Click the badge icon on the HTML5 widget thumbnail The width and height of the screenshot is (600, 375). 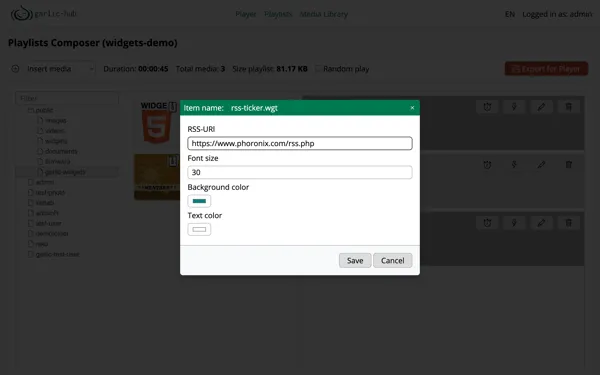click(173, 107)
